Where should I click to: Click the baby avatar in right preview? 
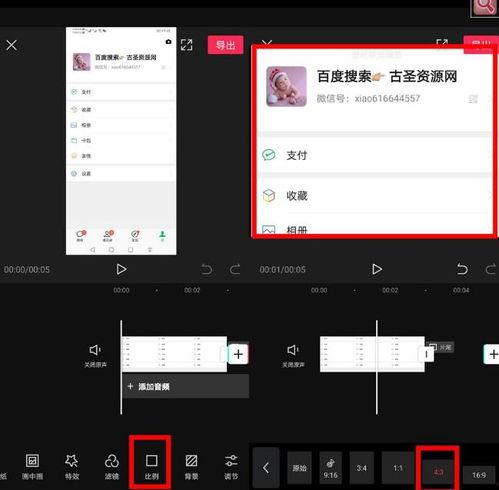click(286, 86)
